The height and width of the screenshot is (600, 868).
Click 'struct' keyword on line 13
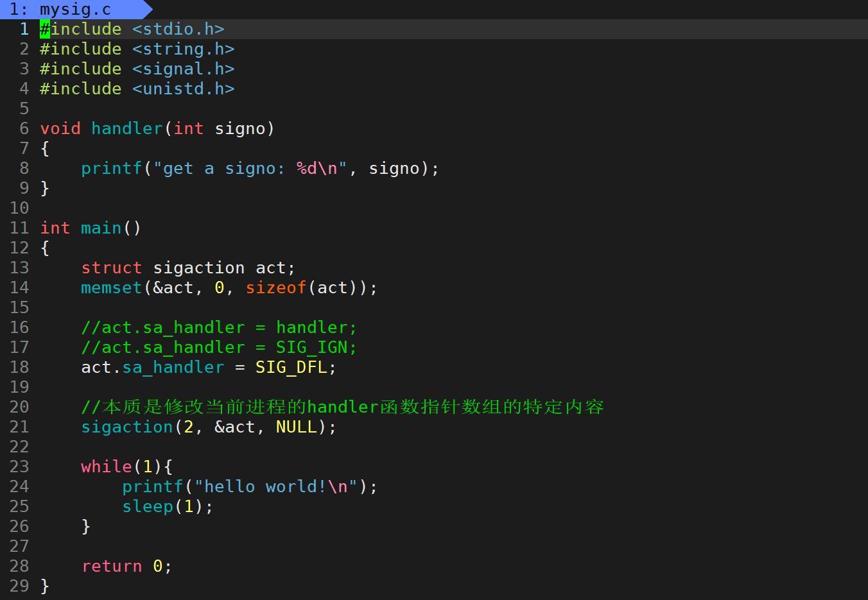point(112,268)
